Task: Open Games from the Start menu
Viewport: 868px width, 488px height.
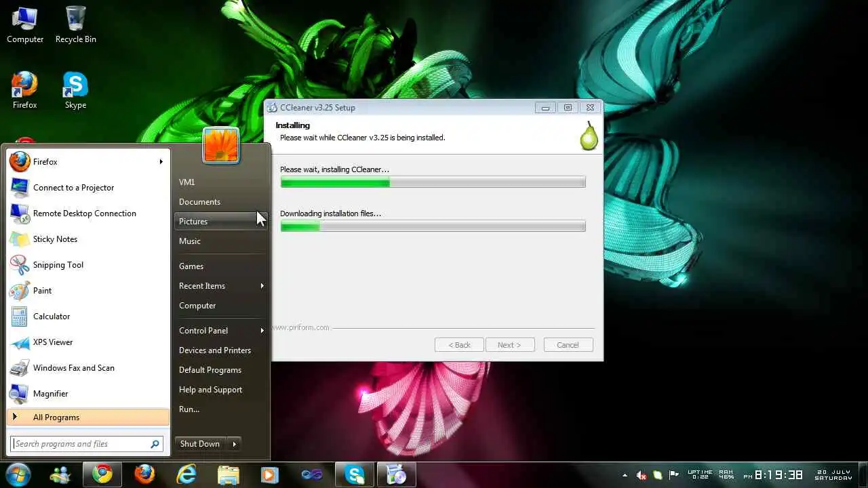Action: tap(220, 266)
